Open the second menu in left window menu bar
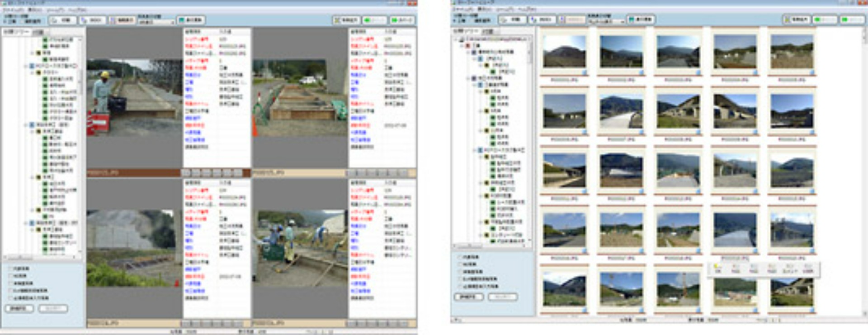The height and width of the screenshot is (335, 868). [35, 10]
